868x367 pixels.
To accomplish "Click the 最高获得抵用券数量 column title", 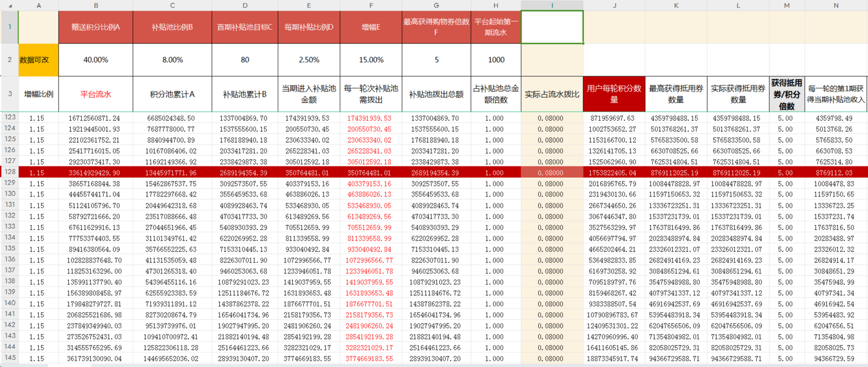I will pos(676,94).
